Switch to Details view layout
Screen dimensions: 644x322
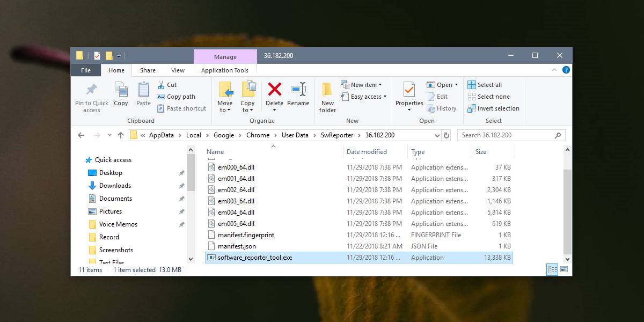point(552,270)
